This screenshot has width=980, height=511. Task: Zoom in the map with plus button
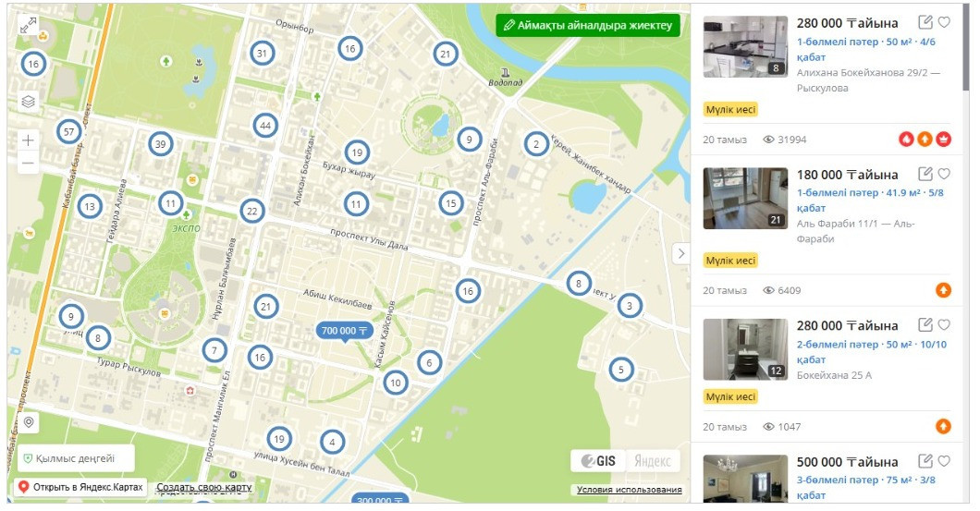point(28,140)
